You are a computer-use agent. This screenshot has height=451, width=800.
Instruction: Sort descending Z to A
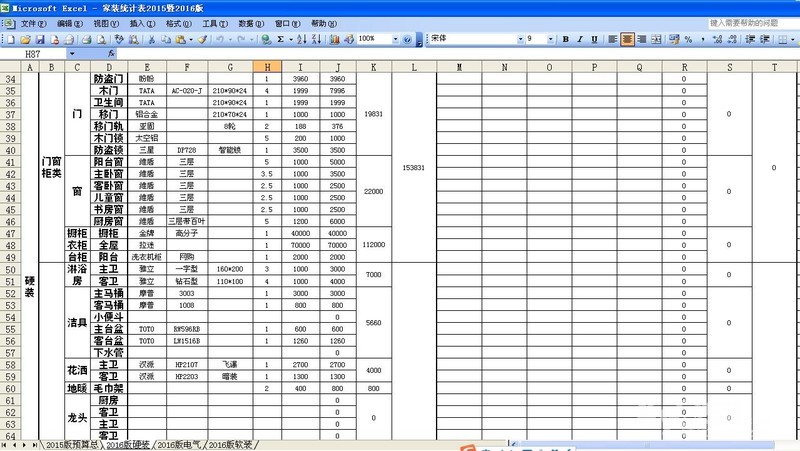(316, 39)
